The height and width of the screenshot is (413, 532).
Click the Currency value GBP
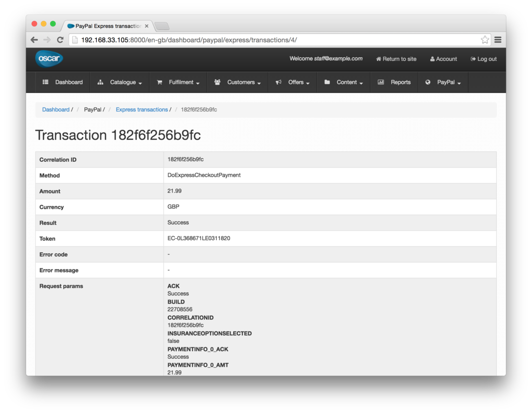[x=174, y=207]
